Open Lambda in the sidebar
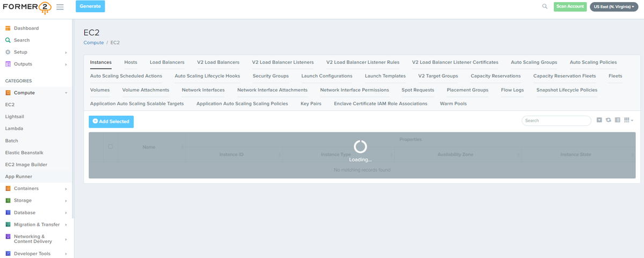This screenshot has height=258, width=644. click(13, 129)
